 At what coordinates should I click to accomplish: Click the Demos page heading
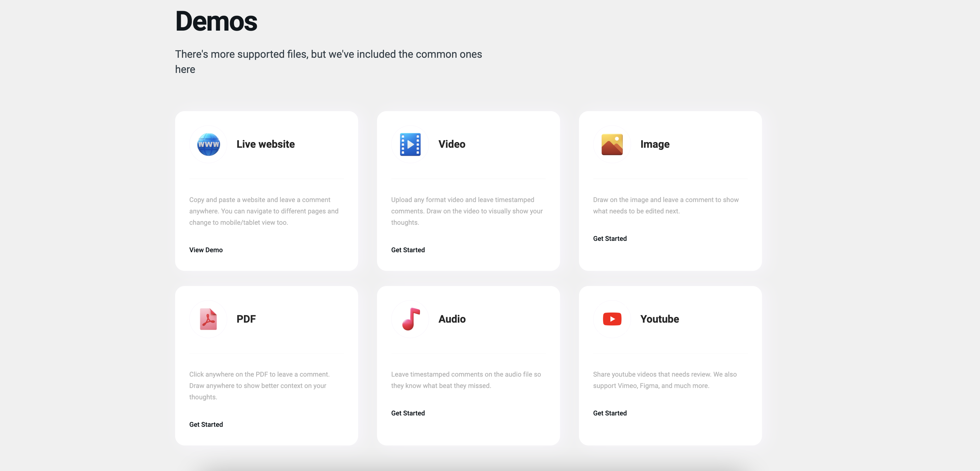click(x=216, y=21)
